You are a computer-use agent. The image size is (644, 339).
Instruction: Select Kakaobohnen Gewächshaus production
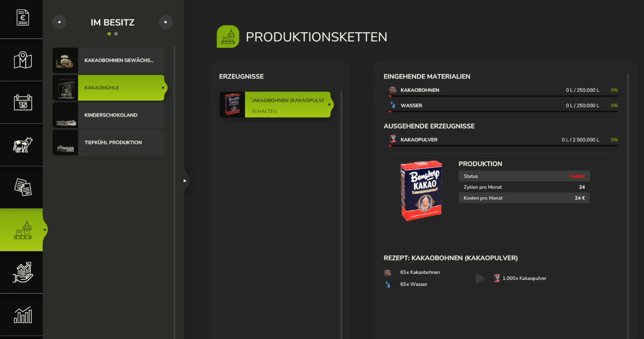(108, 60)
